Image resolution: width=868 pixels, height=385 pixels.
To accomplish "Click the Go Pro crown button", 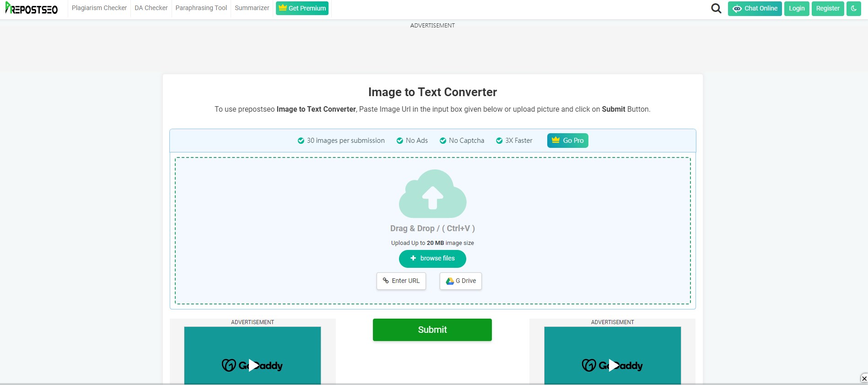I will point(567,141).
